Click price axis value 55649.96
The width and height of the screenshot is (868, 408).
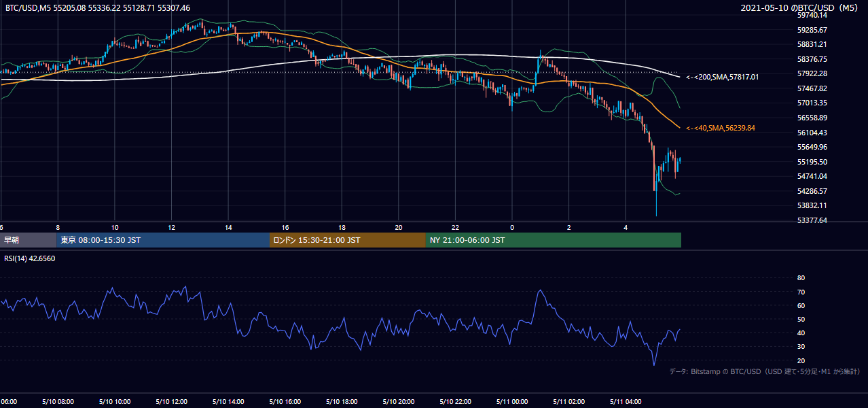click(812, 147)
